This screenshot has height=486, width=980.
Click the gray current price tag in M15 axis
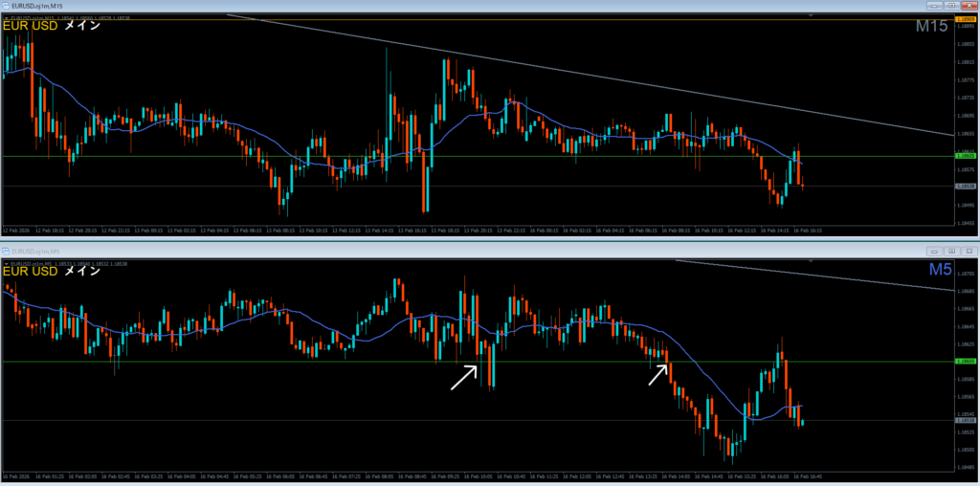[x=966, y=187]
